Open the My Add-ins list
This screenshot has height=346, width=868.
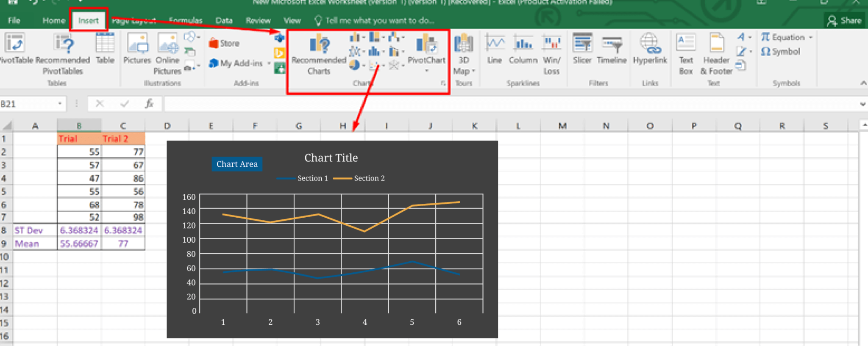(239, 64)
